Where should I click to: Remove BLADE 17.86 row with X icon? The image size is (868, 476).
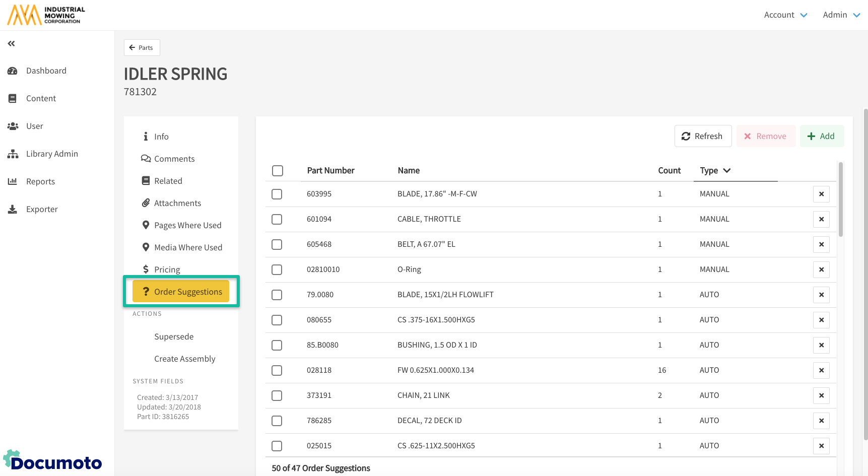[821, 194]
